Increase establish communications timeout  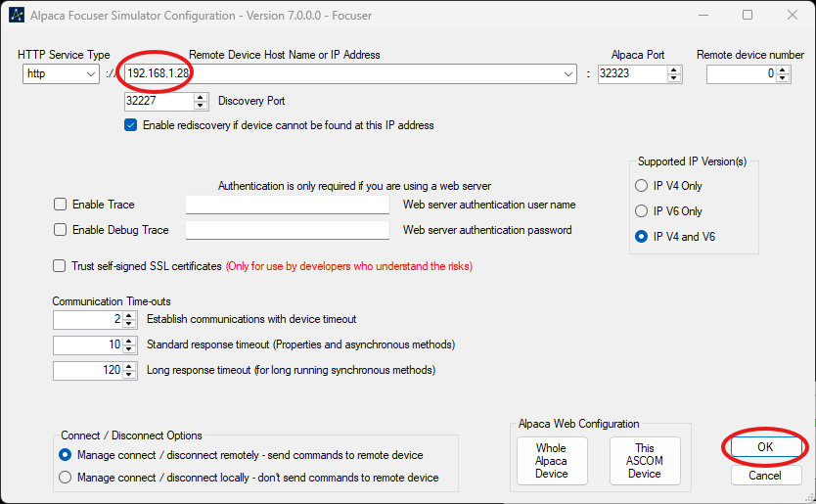point(129,315)
